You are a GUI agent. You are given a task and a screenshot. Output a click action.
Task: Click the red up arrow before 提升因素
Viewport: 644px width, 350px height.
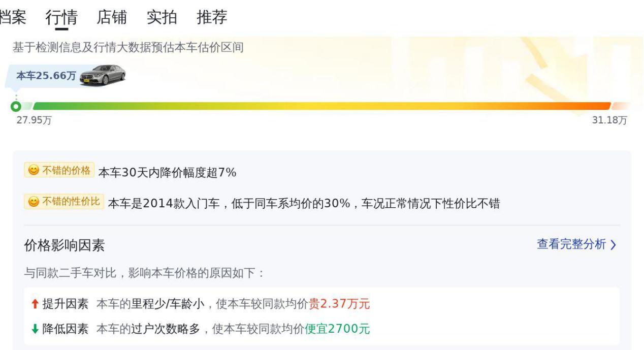coord(35,304)
